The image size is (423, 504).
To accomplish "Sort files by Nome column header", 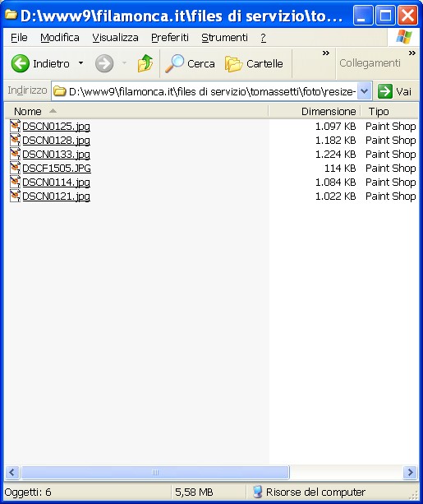I will (136, 111).
